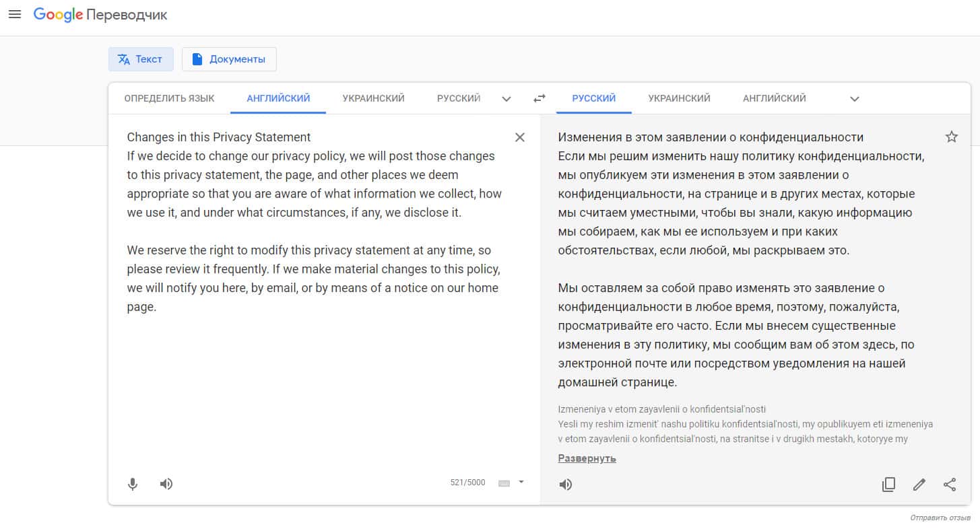
Task: Click the Russian translation heading line
Action: (711, 137)
